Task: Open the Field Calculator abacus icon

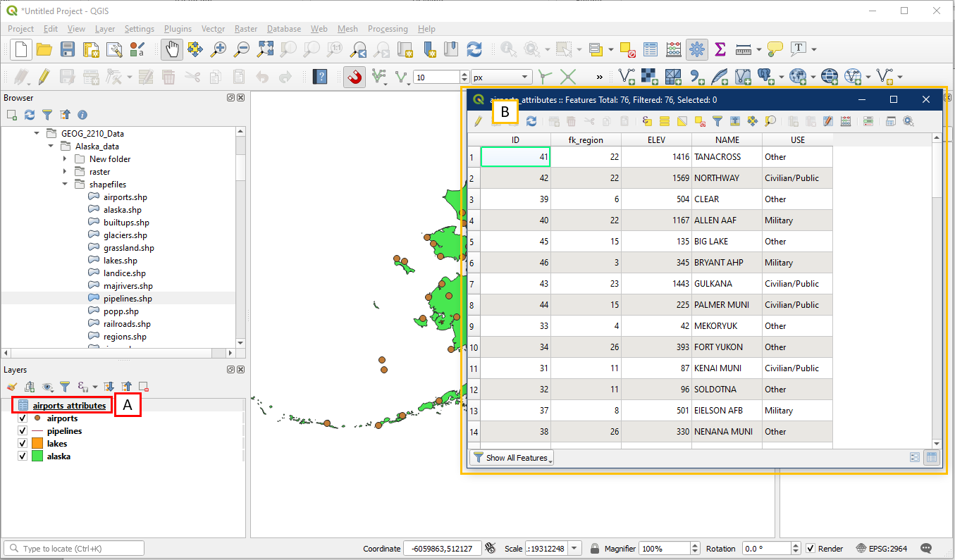Action: 674,49
